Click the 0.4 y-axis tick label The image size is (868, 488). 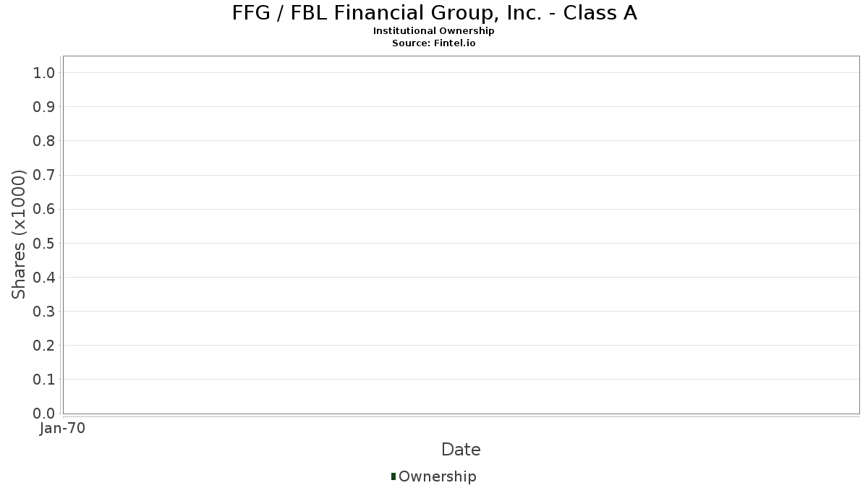coord(44,278)
